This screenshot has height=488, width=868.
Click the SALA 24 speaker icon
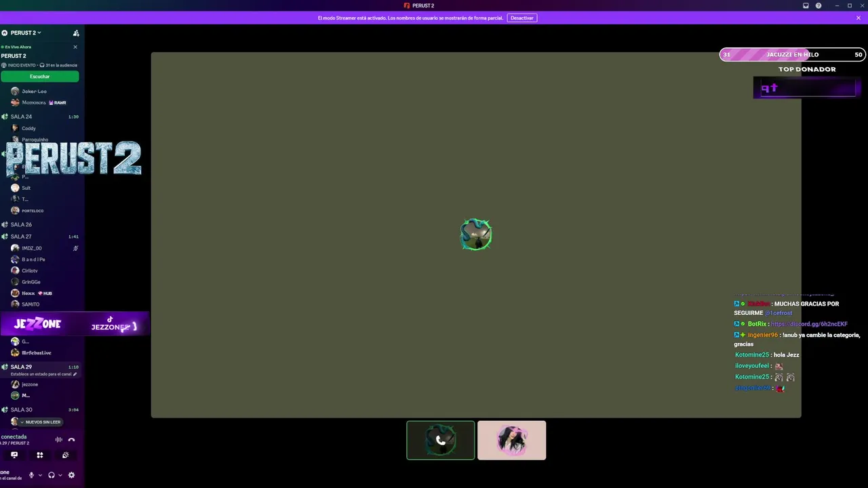[5, 117]
